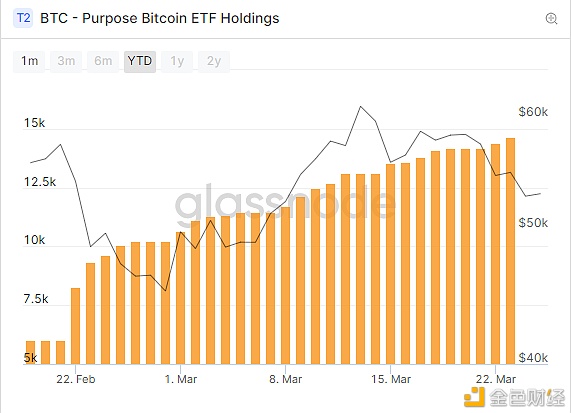Click the 22. Mar axis marker
This screenshot has height=413, width=571.
[x=496, y=379]
